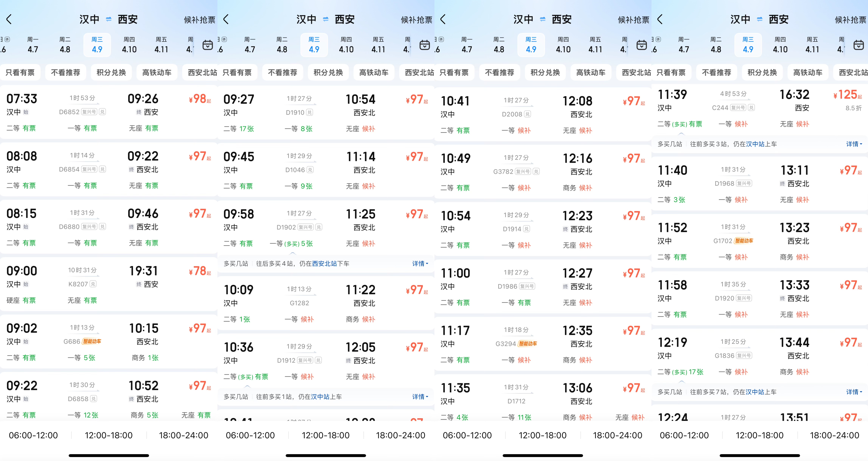Viewport: 868px width, 461px height.
Task: Tap 西安北站 link in D1902's buy-more hint
Action: coord(324,264)
